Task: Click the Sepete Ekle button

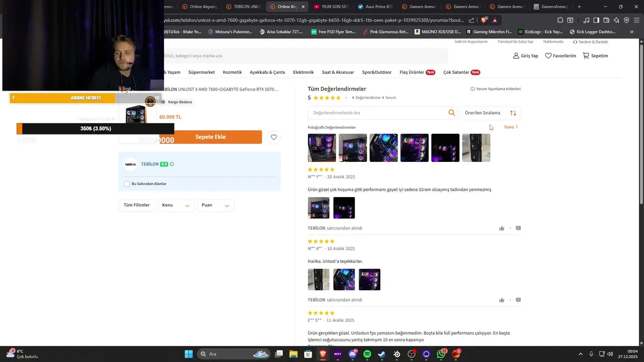Action: coord(210,137)
